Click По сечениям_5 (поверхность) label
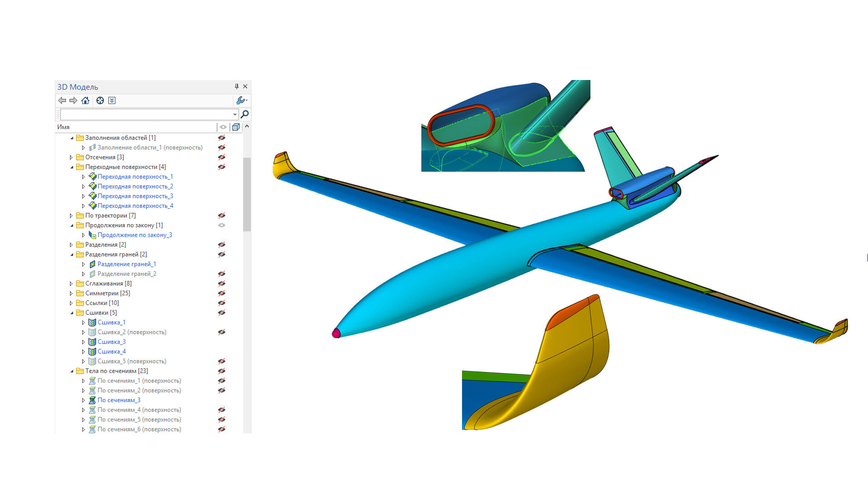The height and width of the screenshot is (488, 868). [x=139, y=420]
